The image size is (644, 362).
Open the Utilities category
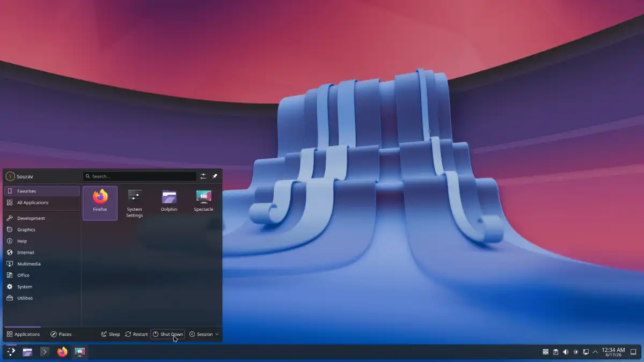click(42, 298)
